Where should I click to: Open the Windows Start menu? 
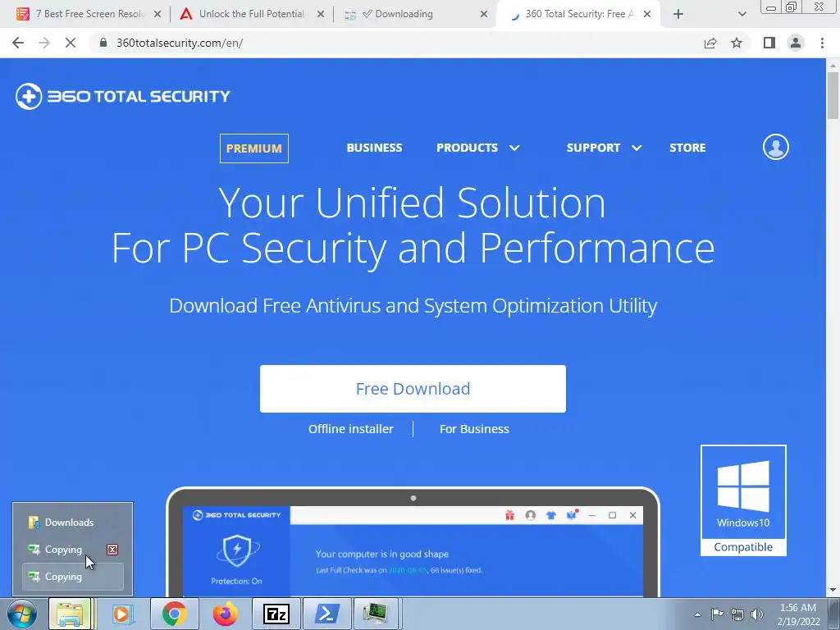coord(22,614)
